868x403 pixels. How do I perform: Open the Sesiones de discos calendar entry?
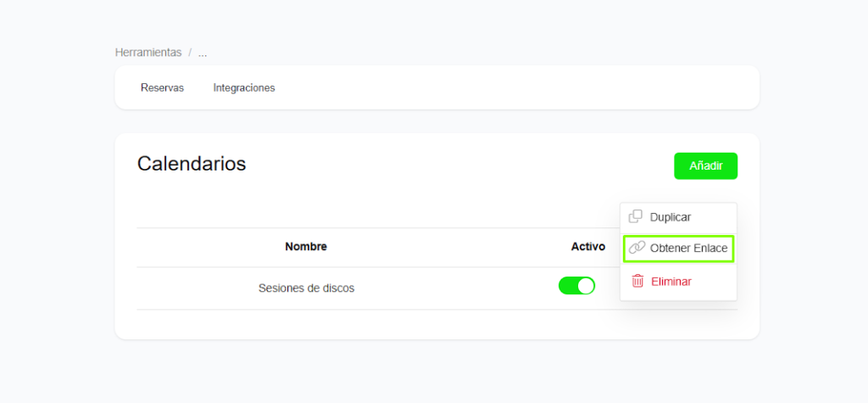(x=306, y=288)
